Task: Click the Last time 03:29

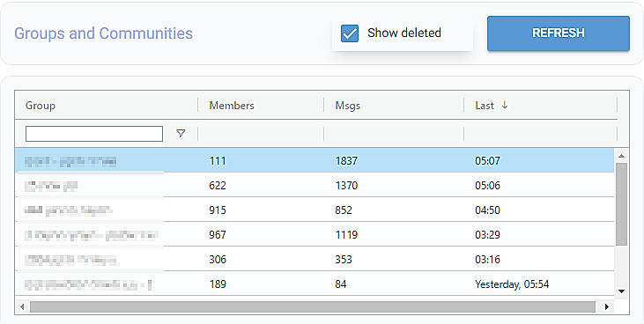Action: pos(487,234)
